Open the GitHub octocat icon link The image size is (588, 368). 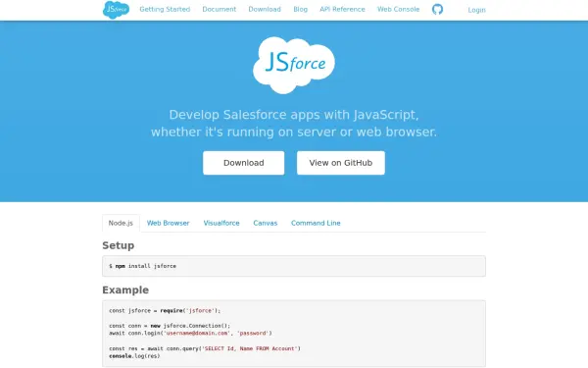tap(437, 9)
